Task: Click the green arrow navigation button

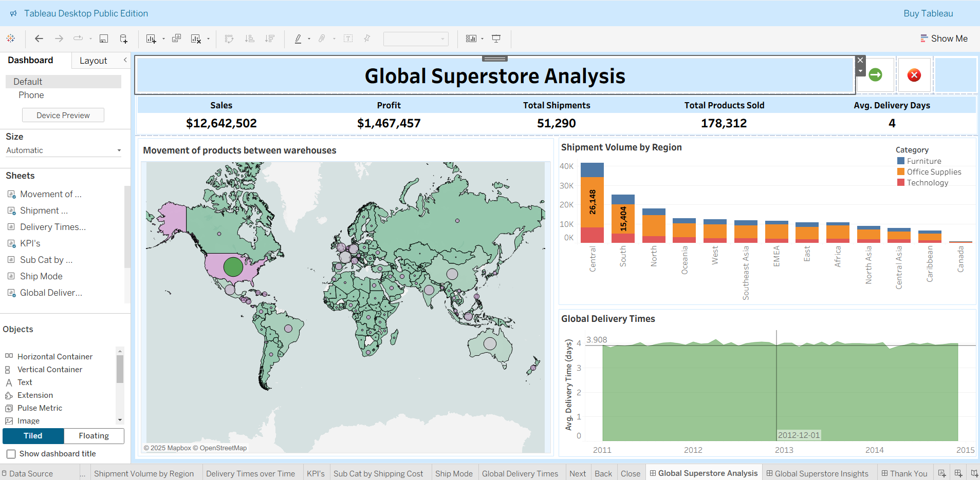Action: [876, 75]
